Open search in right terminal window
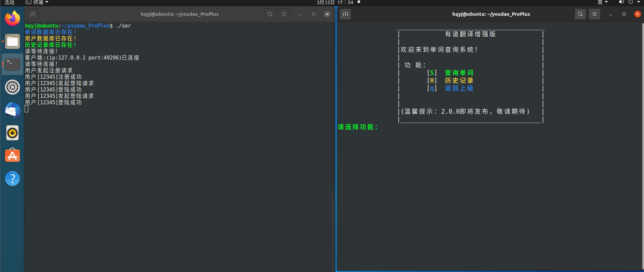This screenshot has width=644, height=272. tap(580, 14)
